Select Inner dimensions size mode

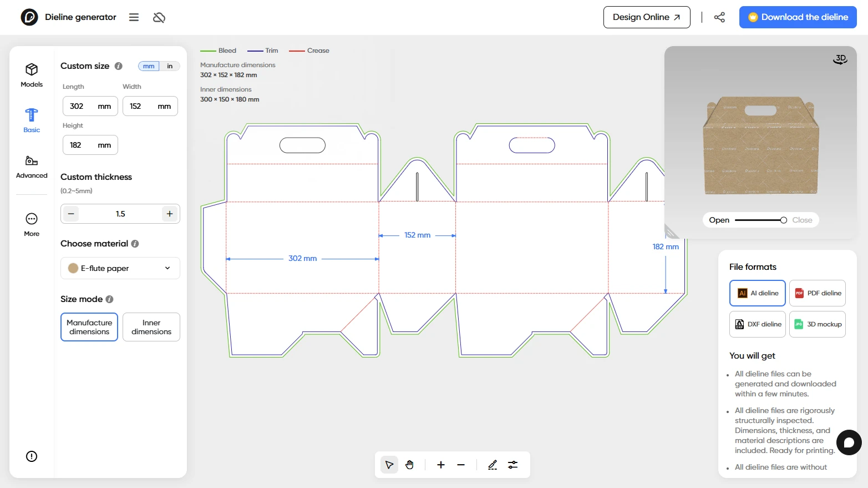(x=151, y=327)
